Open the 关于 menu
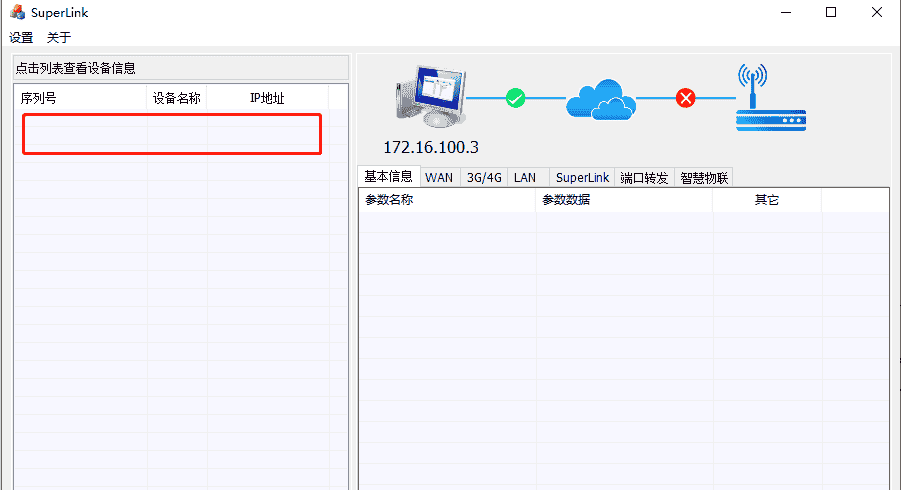This screenshot has width=901, height=490. click(59, 38)
